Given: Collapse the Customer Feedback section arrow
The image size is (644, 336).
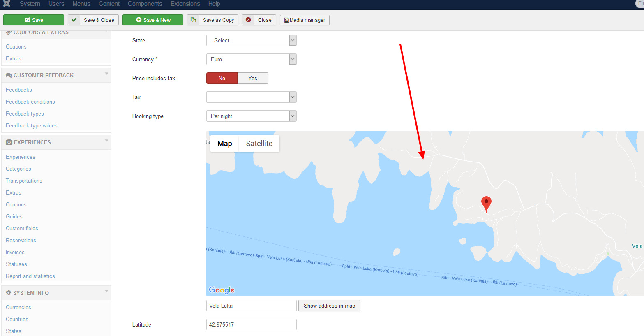Looking at the screenshot, I should tap(106, 74).
